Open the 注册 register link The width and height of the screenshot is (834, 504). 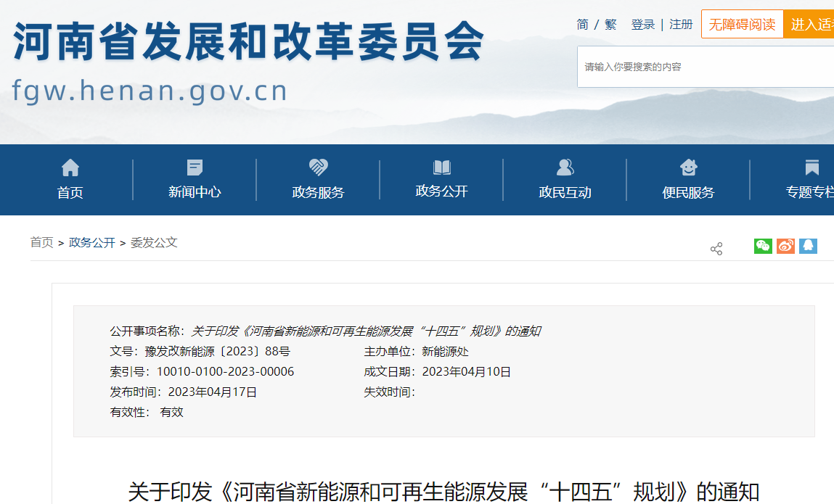click(681, 25)
